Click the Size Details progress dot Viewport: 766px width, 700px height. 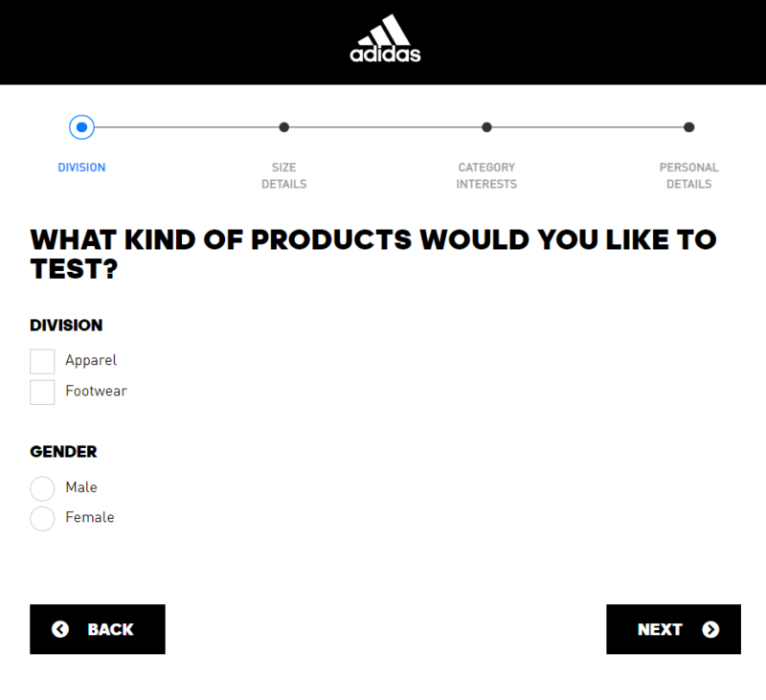[x=283, y=126]
